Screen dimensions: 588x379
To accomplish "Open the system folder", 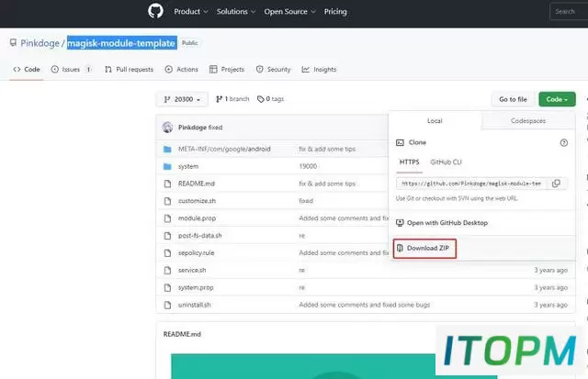I will pos(188,166).
